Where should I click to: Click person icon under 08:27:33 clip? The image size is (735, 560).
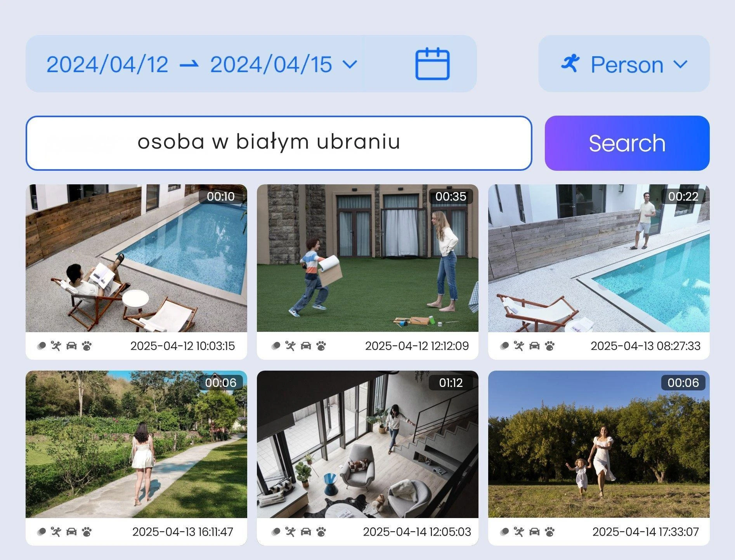click(x=519, y=346)
